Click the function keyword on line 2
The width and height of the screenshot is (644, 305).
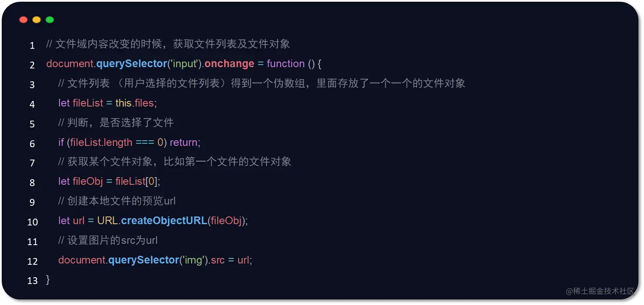[x=286, y=64]
